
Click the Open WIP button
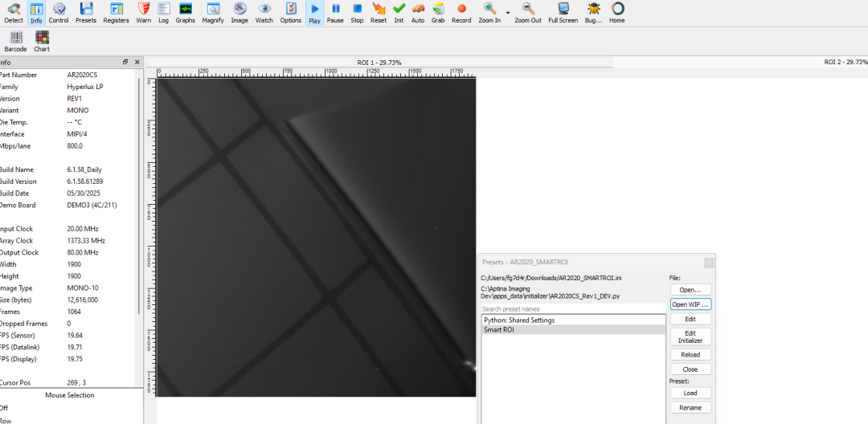pyautogui.click(x=690, y=304)
